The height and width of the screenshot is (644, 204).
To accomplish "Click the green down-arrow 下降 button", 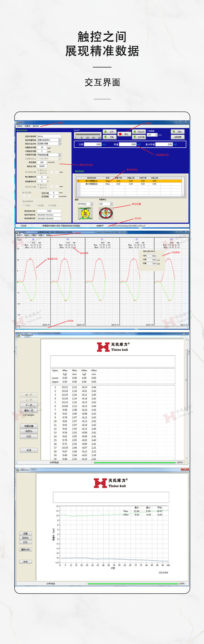I will tap(109, 137).
